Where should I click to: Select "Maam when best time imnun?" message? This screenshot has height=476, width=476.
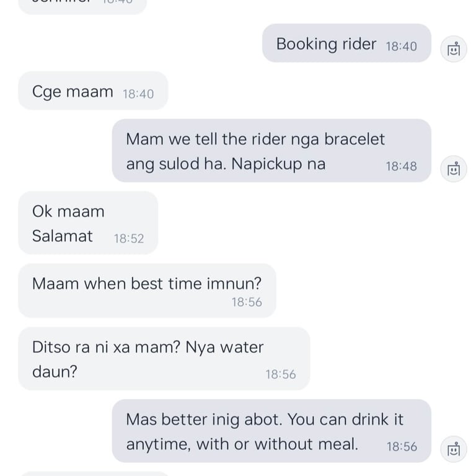pos(147,290)
